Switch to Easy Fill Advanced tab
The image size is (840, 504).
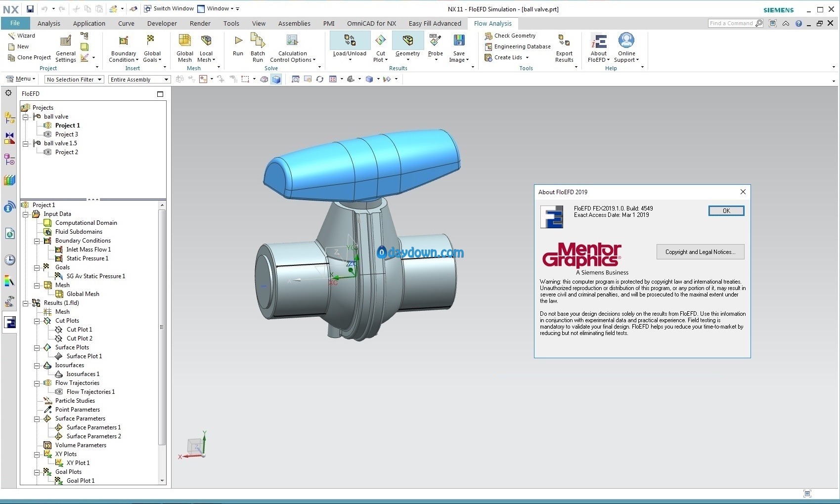[x=435, y=23]
